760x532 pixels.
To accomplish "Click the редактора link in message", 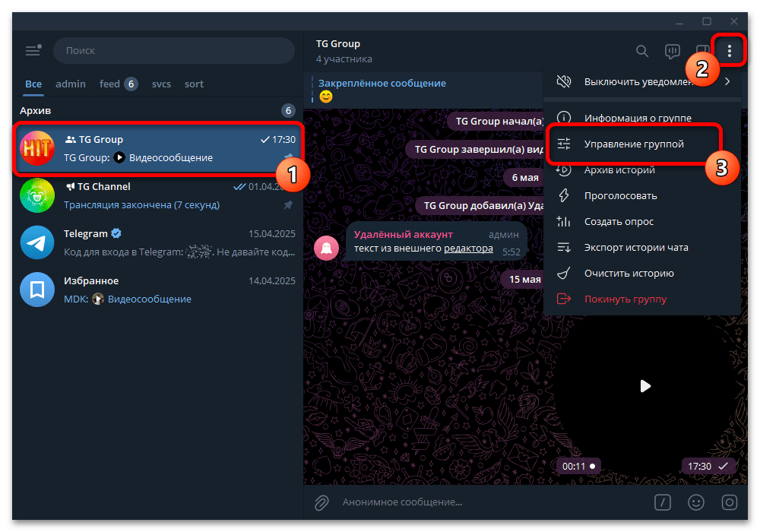I will point(468,249).
